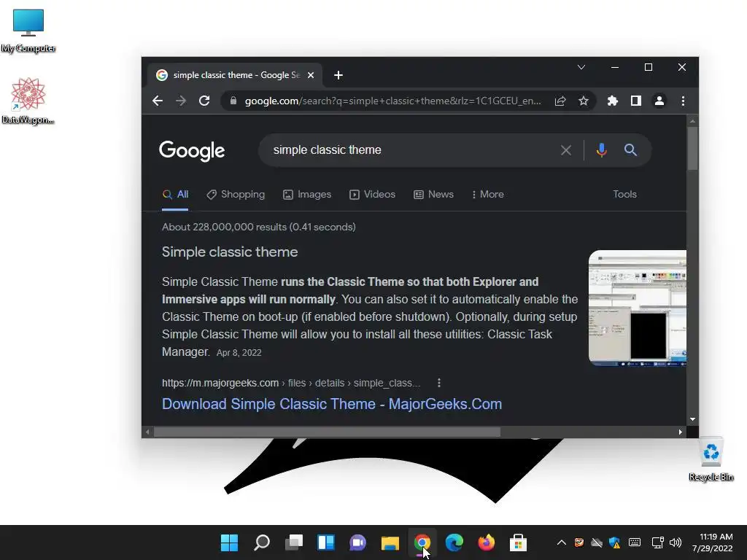Viewport: 747px width, 560px height.
Task: Switch to Videos results tab
Action: coord(372,194)
